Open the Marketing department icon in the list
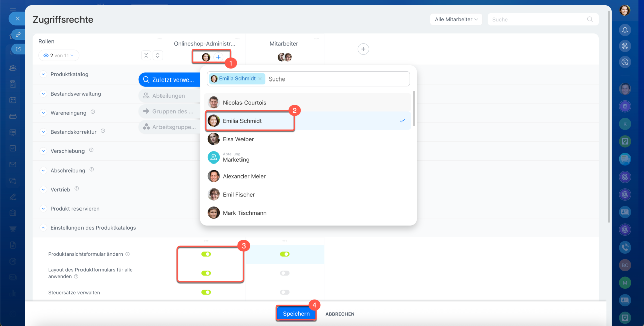Screen dimensions: 644x326 click(x=214, y=157)
